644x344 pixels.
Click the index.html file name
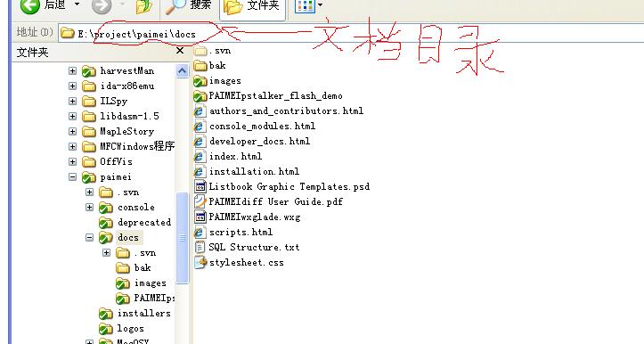tap(235, 157)
